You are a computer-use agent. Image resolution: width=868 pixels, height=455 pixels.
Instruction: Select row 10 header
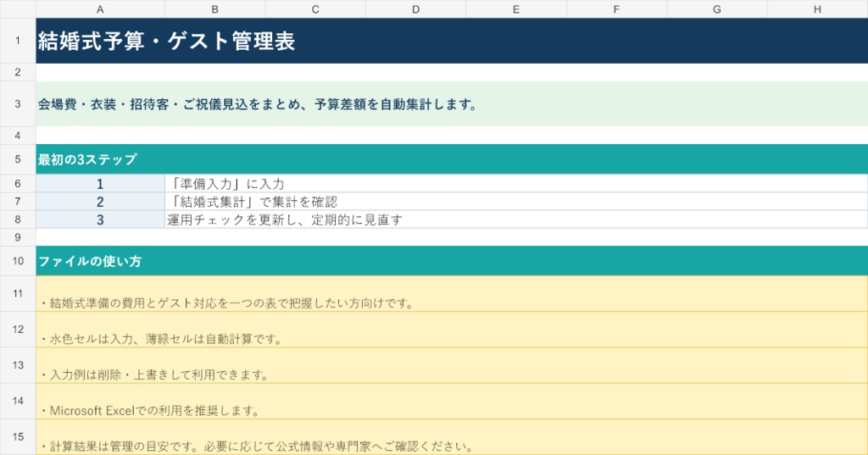pyautogui.click(x=18, y=261)
